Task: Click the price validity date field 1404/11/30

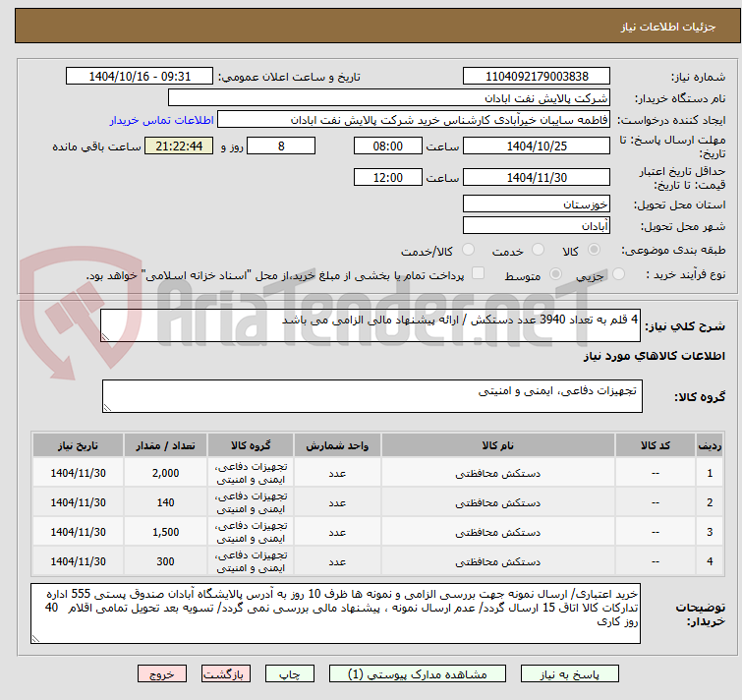Action: [537, 178]
